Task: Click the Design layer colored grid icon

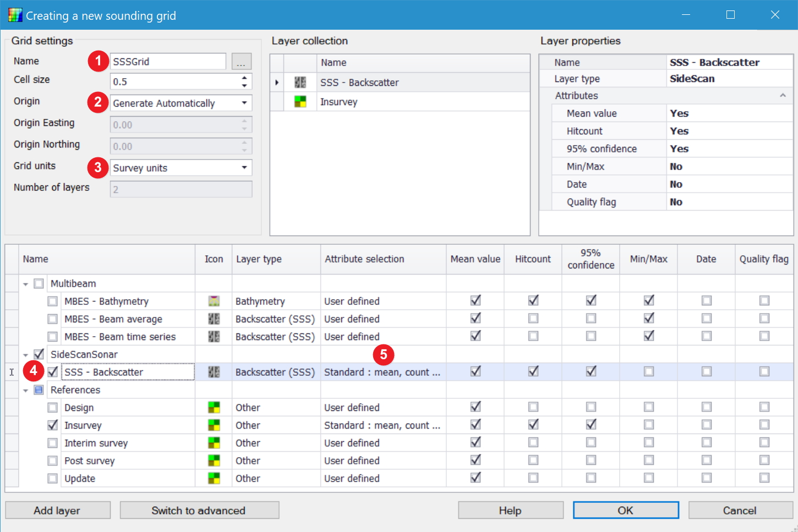Action: click(x=214, y=408)
